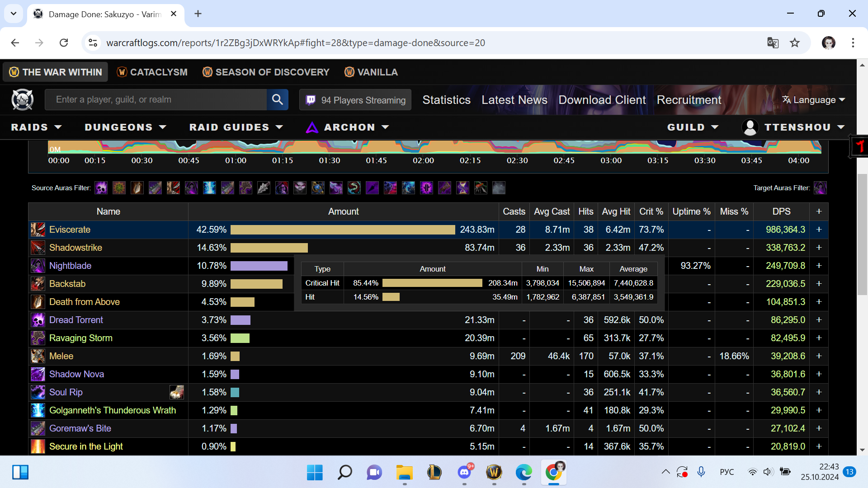Screen dimensions: 868x488
Task: Switch to the Cataclysm tab
Action: 152,72
